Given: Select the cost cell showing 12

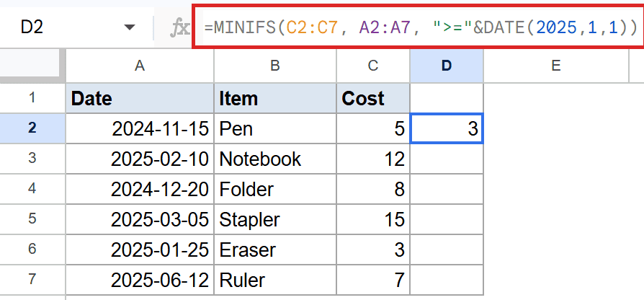Looking at the screenshot, I should (373, 159).
